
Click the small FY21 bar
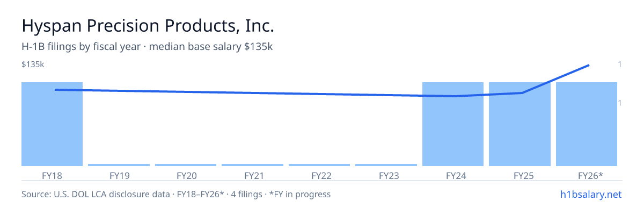[252, 165]
